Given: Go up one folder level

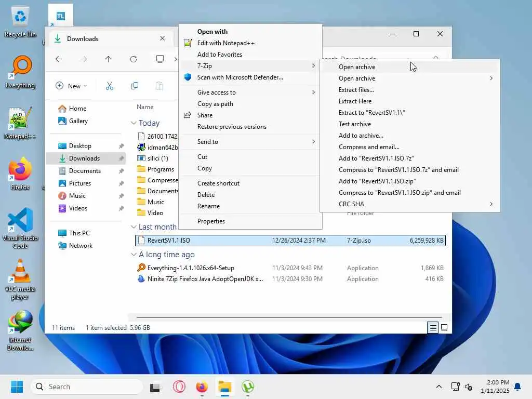Looking at the screenshot, I should [108, 59].
